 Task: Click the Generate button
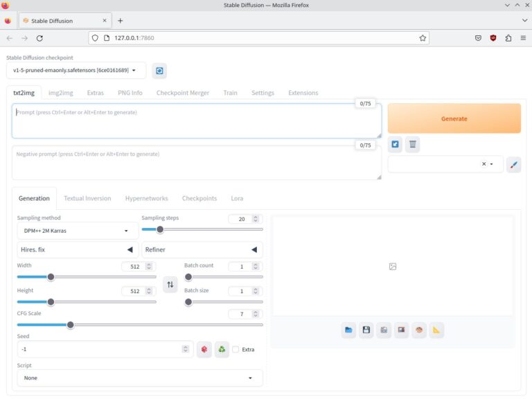tap(454, 118)
